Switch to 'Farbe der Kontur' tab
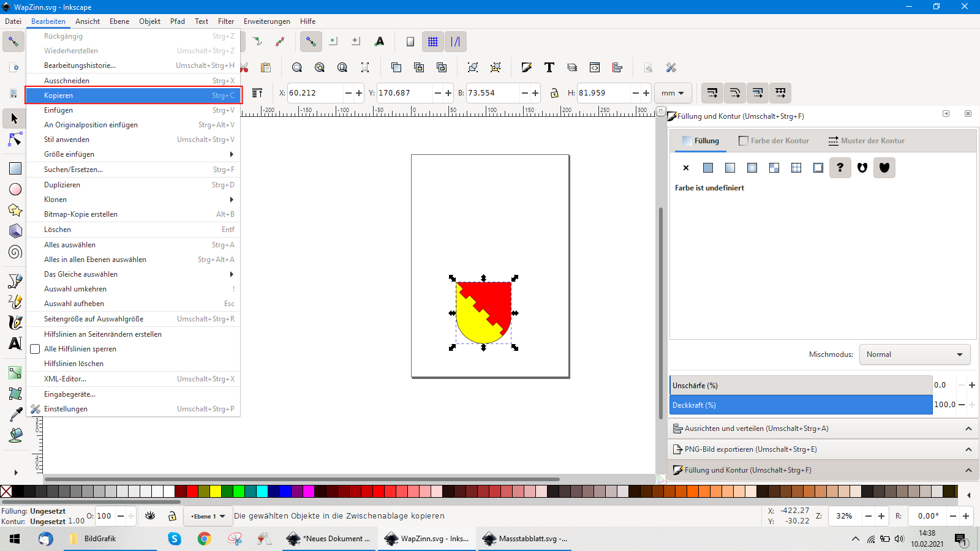 coord(774,141)
